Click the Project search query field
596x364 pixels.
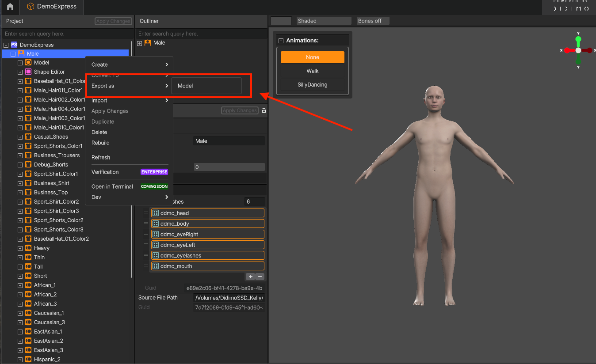(x=67, y=34)
